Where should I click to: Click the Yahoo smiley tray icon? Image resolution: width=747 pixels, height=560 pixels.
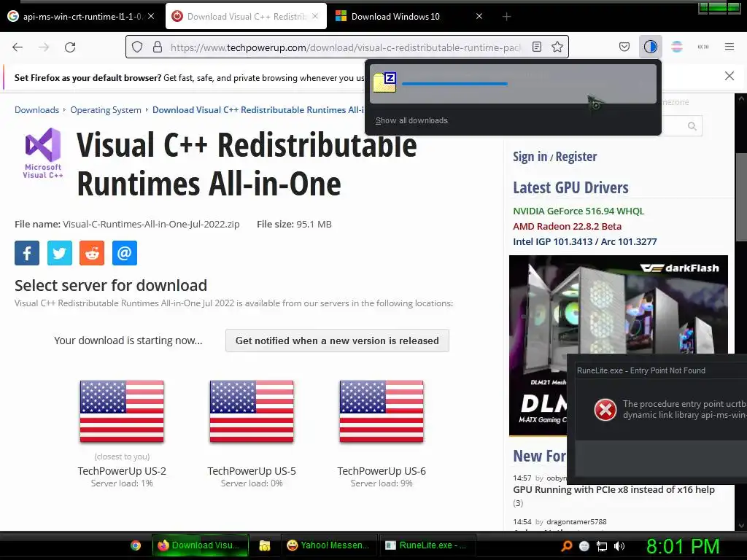coord(584,546)
